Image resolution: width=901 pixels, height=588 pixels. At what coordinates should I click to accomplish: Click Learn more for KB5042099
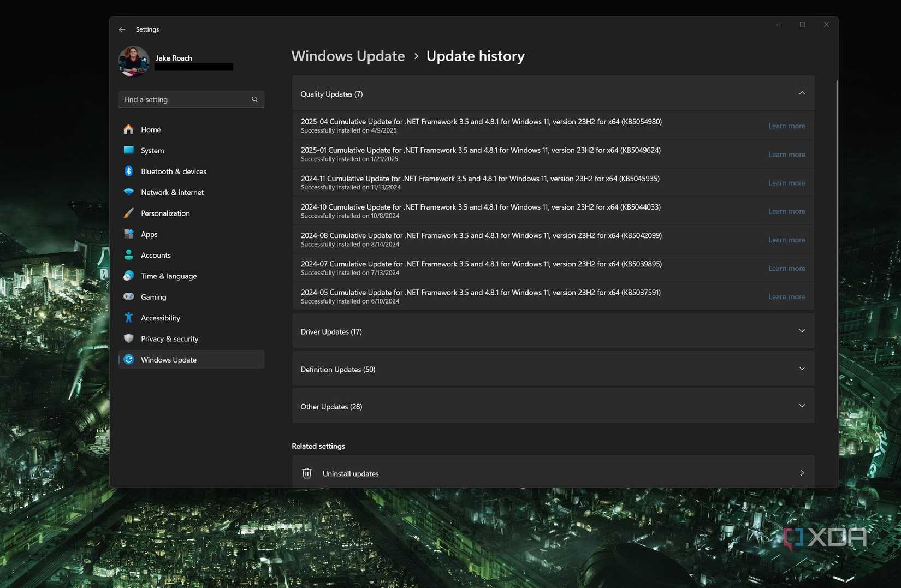(x=787, y=240)
